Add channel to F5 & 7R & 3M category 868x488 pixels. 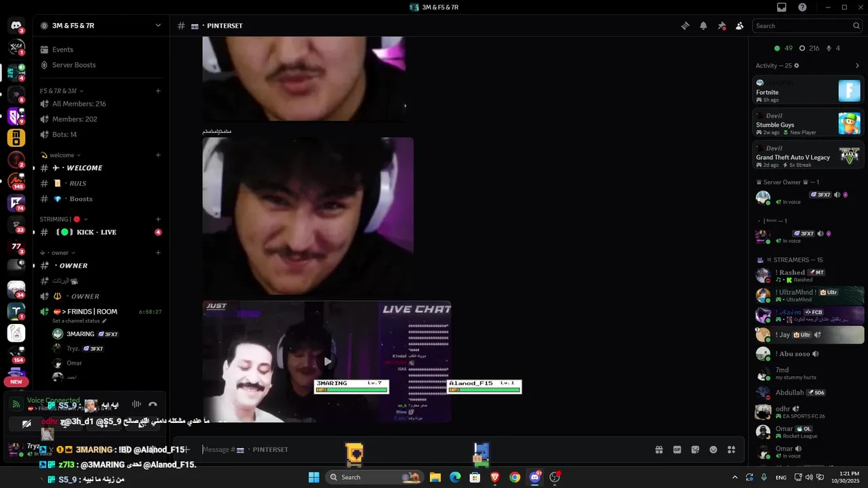158,91
